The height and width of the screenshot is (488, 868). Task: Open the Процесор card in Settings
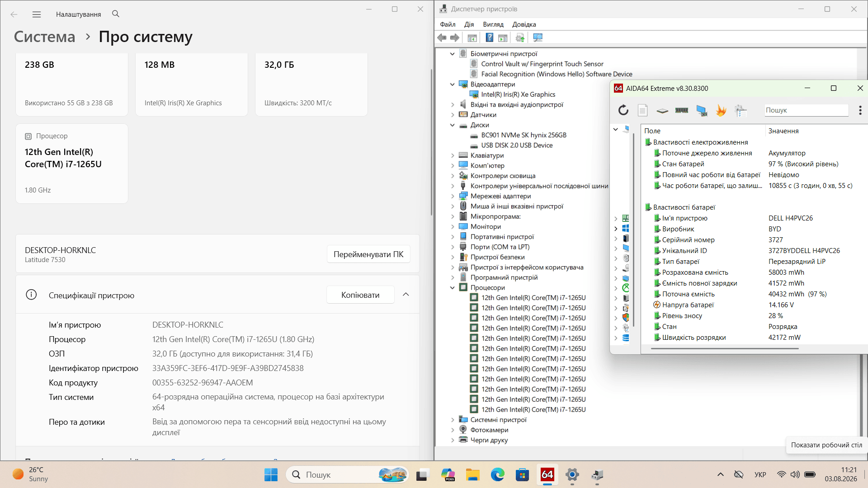pos(72,164)
